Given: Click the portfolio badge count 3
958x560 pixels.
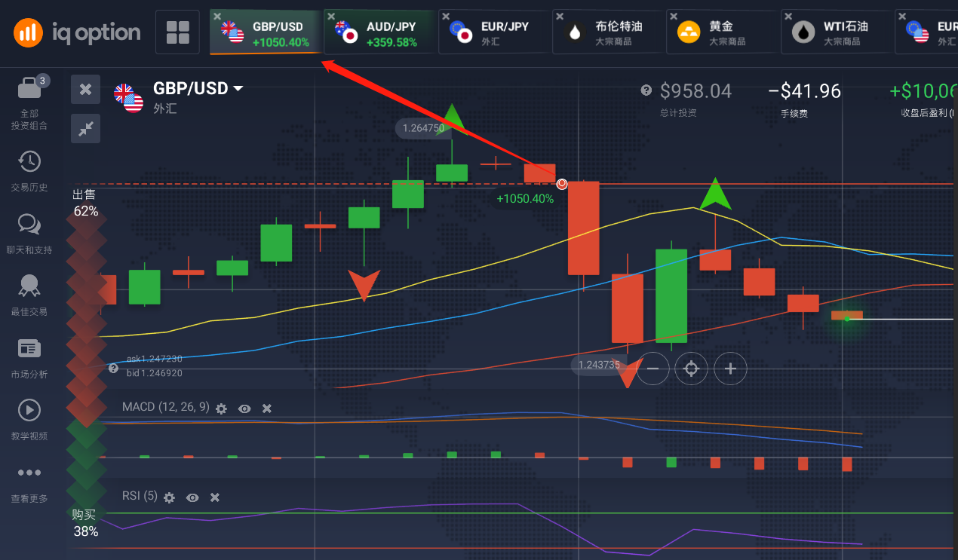Looking at the screenshot, I should (x=43, y=80).
